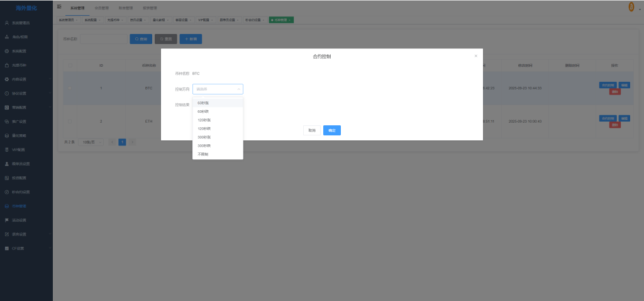Click the 秒合约设置 sidebar icon
Screen dimensions: 644x301
click(6, 192)
